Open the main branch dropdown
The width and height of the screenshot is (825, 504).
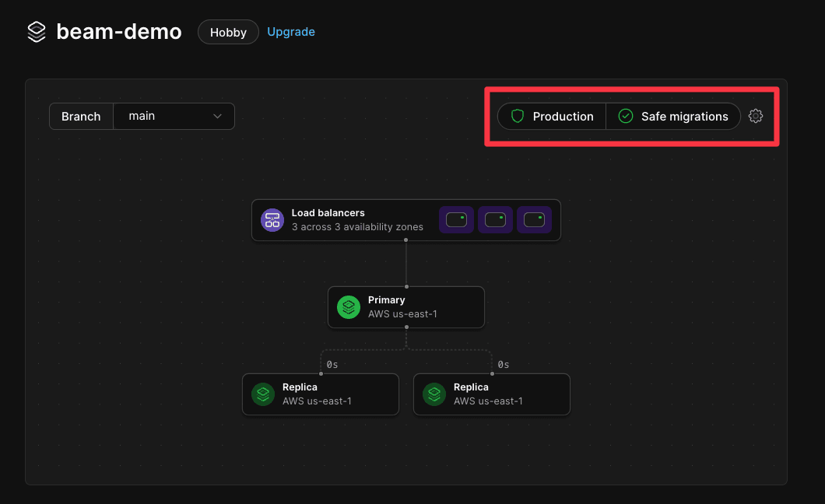click(x=174, y=116)
